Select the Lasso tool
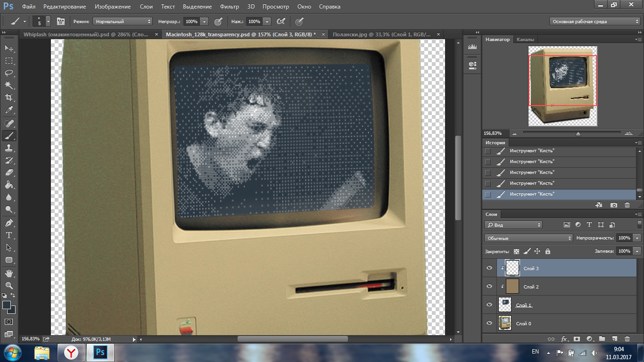 point(9,73)
